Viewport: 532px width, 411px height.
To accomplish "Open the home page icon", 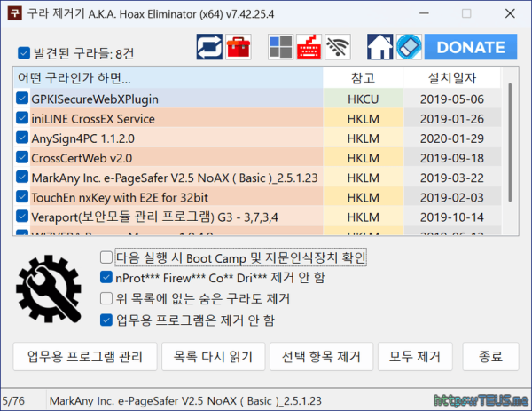I will pos(379,46).
